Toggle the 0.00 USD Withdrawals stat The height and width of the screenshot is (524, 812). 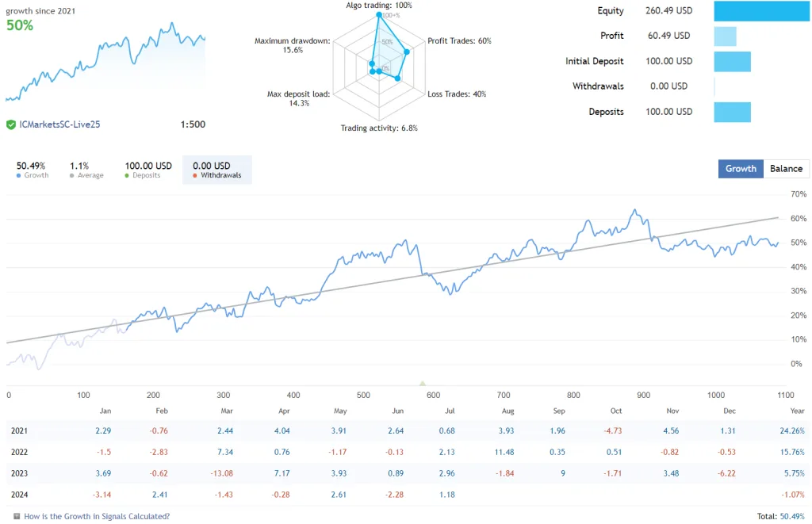tap(216, 169)
